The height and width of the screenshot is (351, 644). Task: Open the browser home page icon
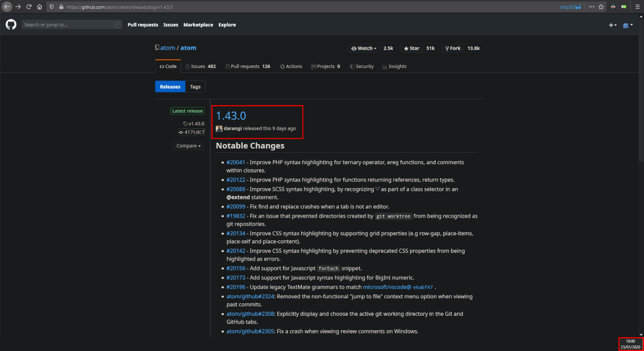[40, 7]
